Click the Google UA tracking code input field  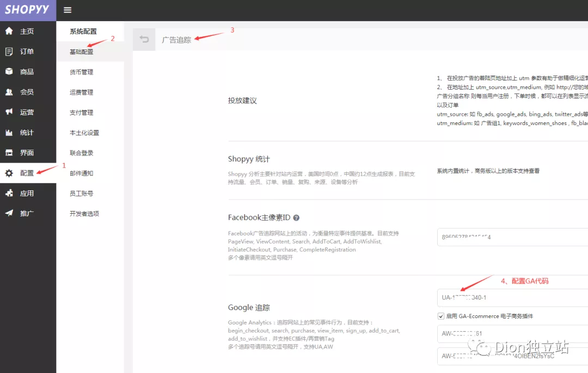tap(506, 297)
